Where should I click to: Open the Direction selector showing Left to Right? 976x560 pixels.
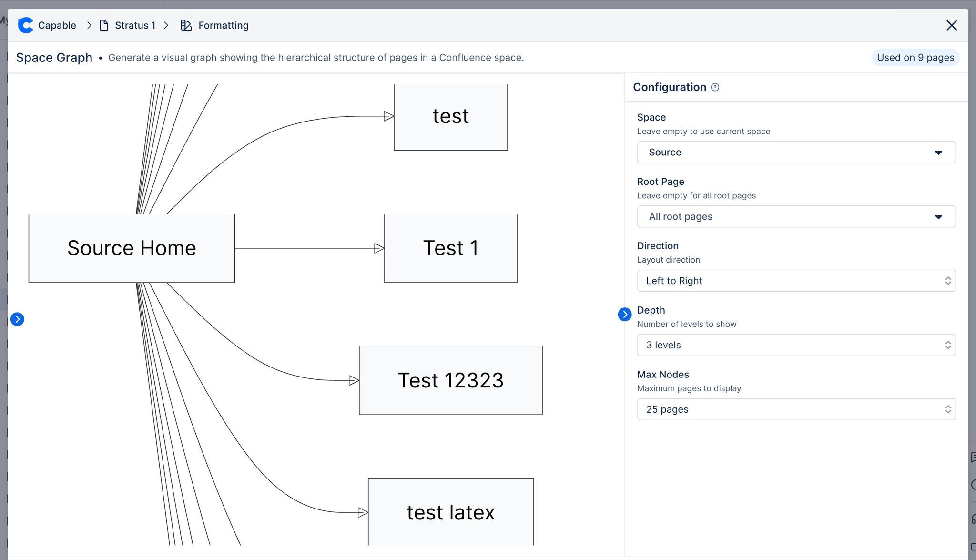point(795,281)
